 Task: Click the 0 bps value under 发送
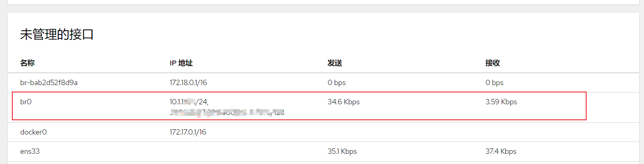336,83
